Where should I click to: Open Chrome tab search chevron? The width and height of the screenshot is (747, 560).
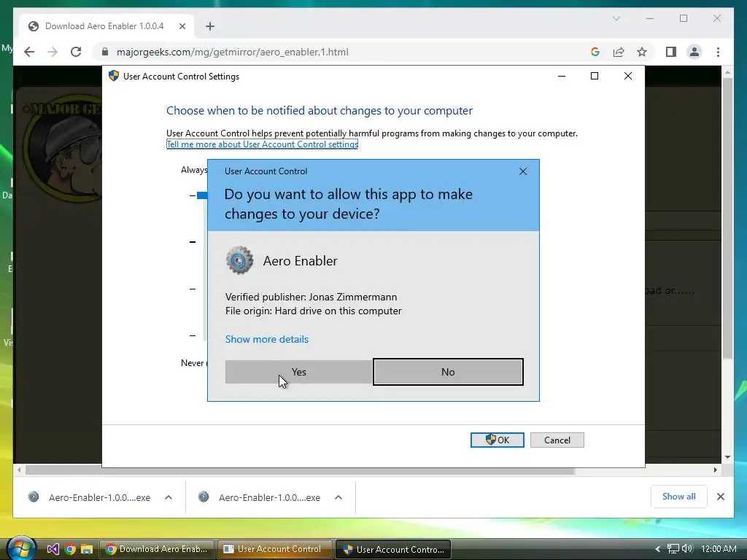616,18
